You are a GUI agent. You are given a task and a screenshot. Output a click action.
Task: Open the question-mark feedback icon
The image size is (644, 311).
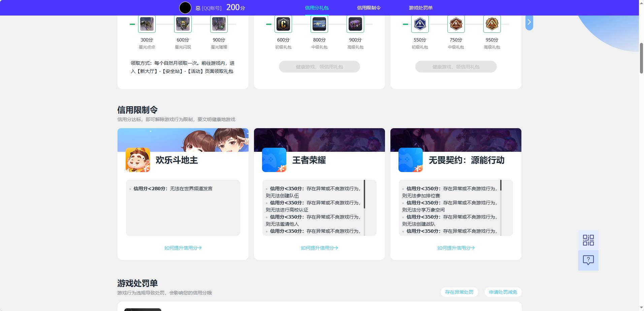tap(588, 260)
